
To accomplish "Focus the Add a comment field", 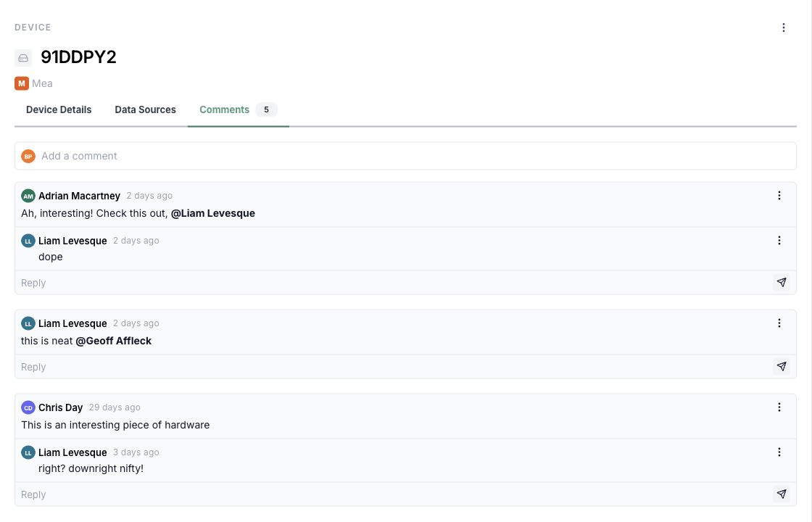I will point(405,156).
